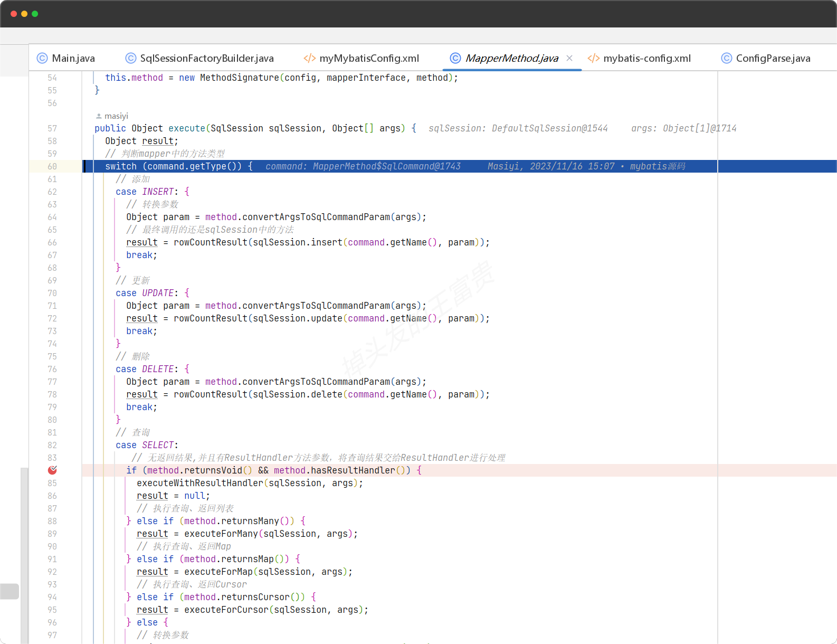
Task: Click the Java class icon on Main.java tab
Action: [42, 58]
